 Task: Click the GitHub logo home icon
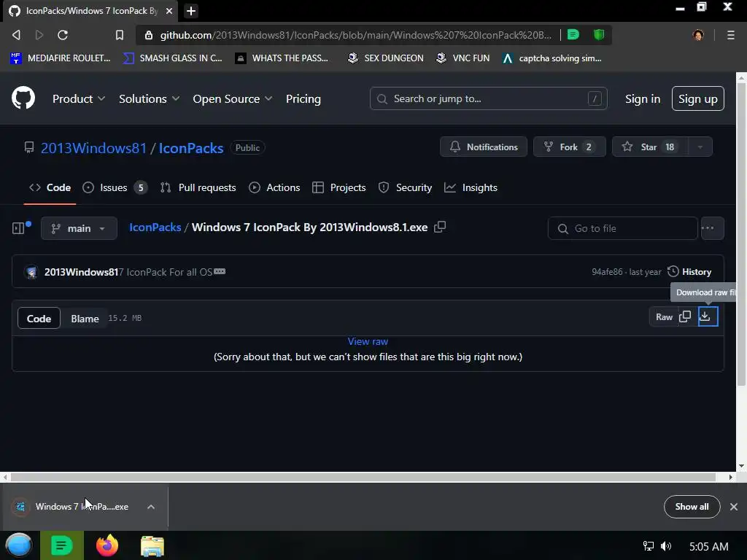click(x=23, y=98)
